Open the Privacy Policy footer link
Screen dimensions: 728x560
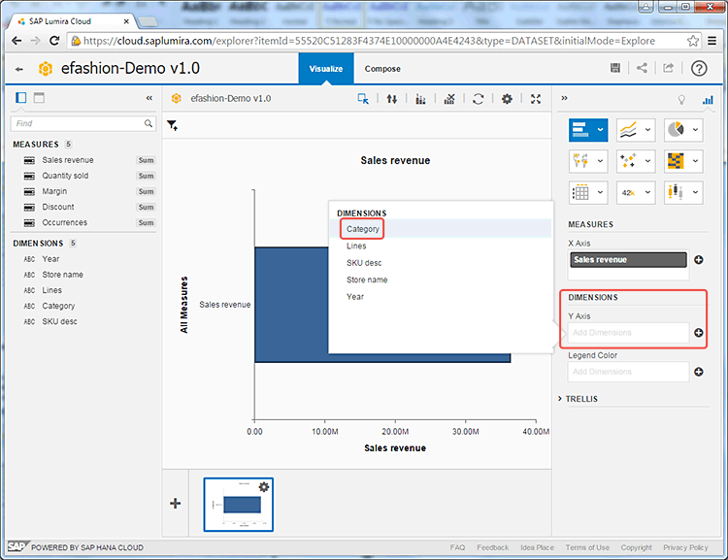(x=685, y=547)
